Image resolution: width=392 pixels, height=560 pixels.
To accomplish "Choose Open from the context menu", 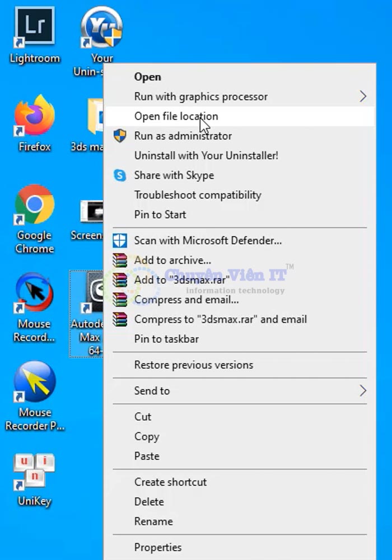I will click(x=240, y=77).
